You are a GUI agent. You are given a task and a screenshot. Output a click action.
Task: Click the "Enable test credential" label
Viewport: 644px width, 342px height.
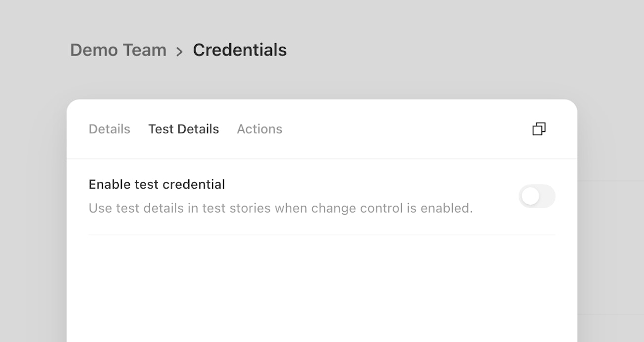click(x=157, y=184)
